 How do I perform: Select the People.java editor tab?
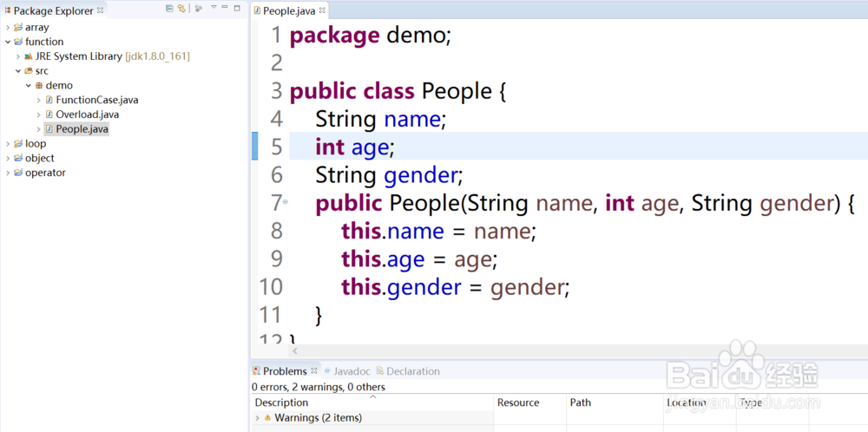coord(288,10)
